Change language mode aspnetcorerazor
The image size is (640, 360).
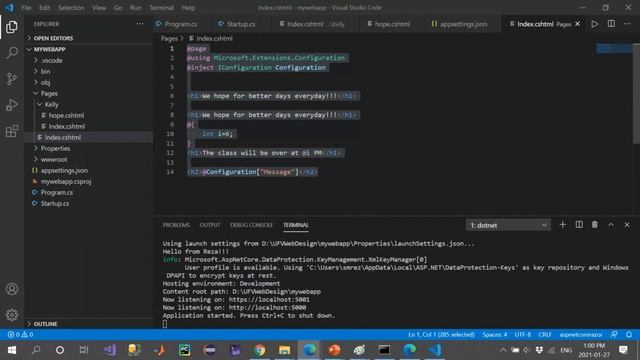pos(581,334)
